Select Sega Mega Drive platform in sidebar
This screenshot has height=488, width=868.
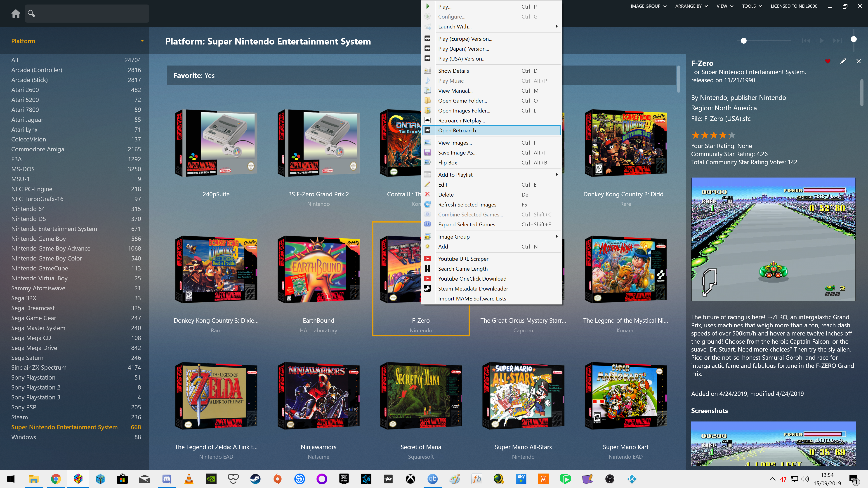coord(76,347)
